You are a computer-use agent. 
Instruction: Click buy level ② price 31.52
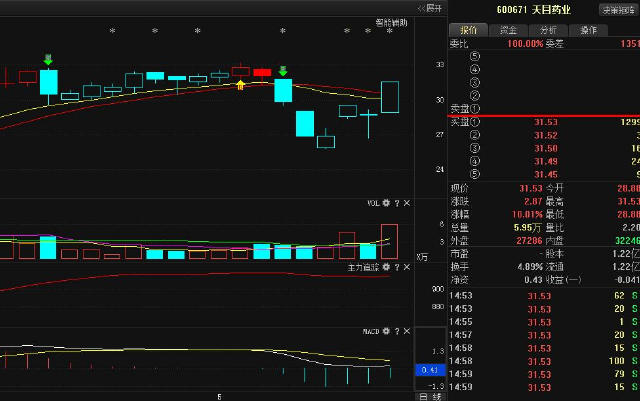(x=546, y=135)
